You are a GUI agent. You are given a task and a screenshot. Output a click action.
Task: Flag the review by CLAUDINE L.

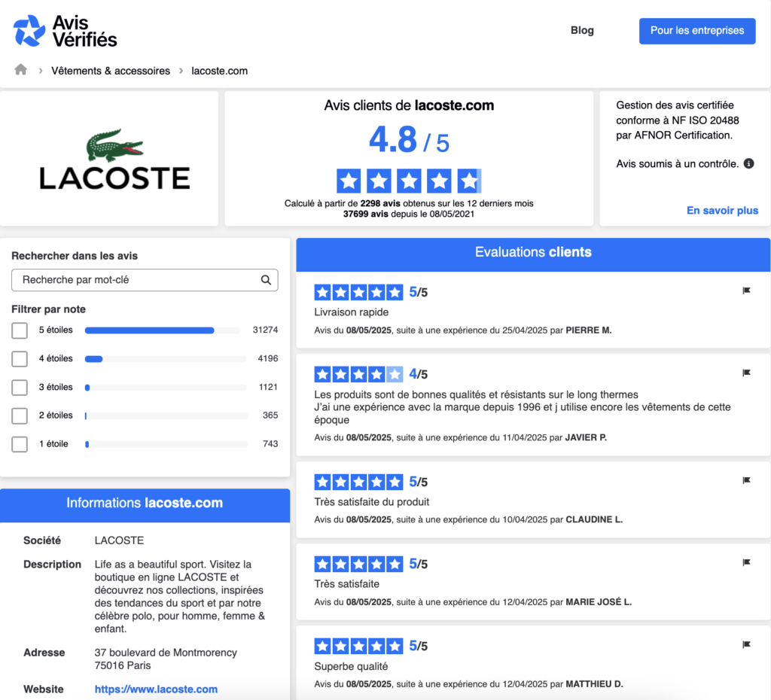pyautogui.click(x=746, y=480)
